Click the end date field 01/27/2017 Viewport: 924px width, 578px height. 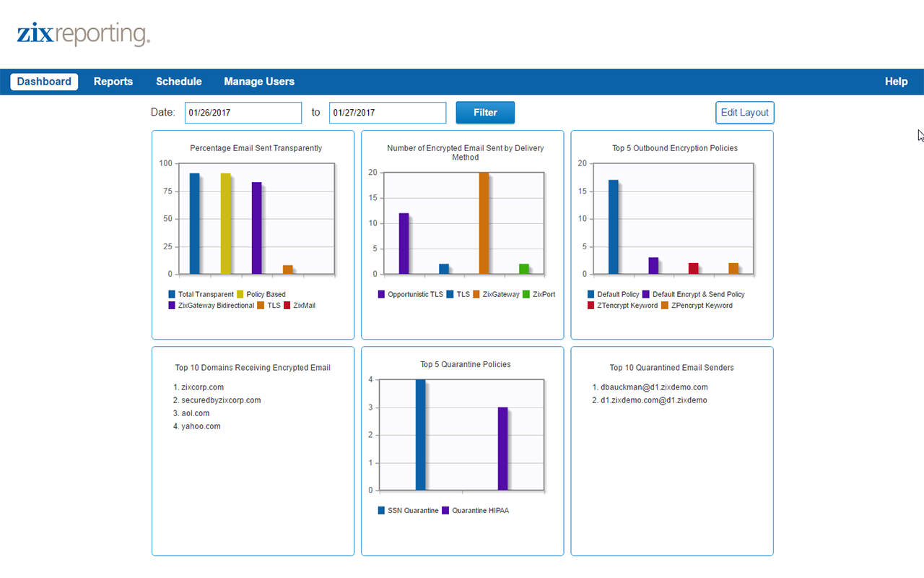point(388,113)
